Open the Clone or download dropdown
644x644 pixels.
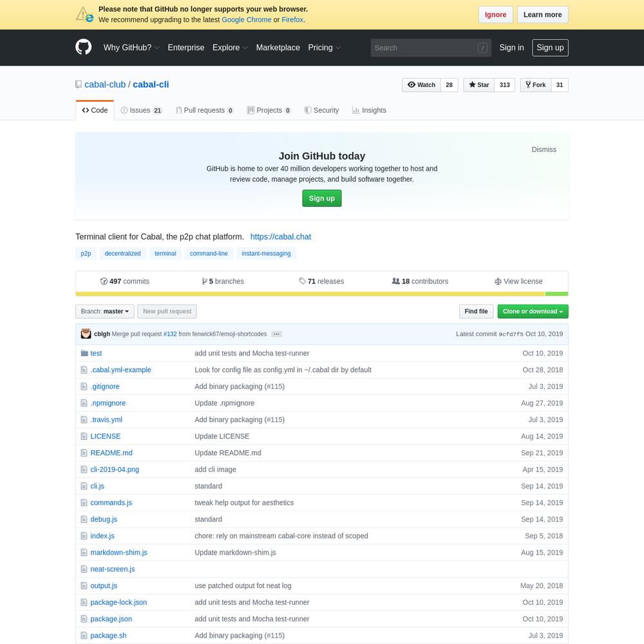click(533, 311)
